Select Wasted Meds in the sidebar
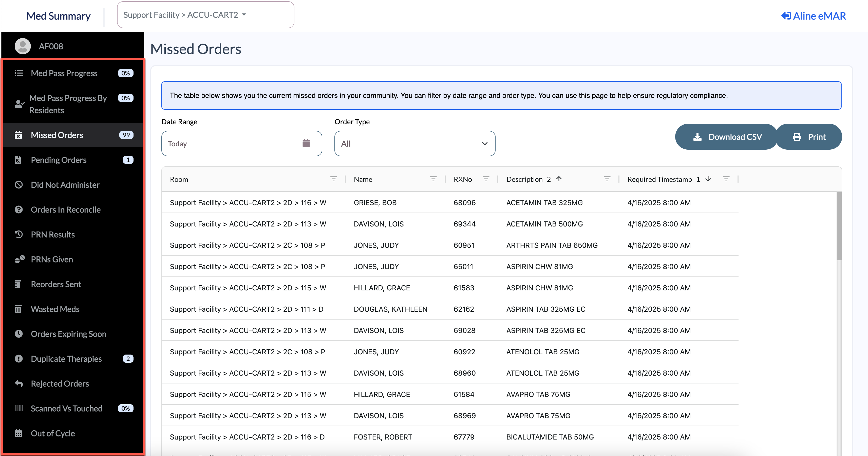 click(x=55, y=309)
